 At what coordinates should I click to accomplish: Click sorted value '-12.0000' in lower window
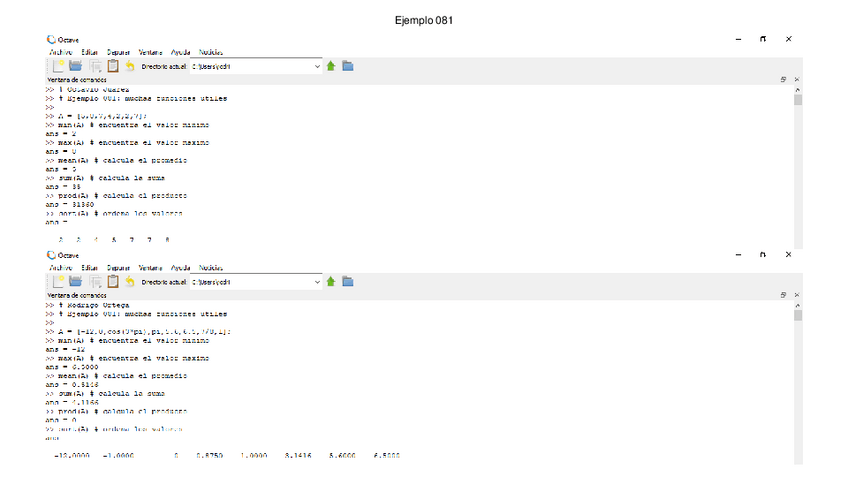(x=72, y=455)
